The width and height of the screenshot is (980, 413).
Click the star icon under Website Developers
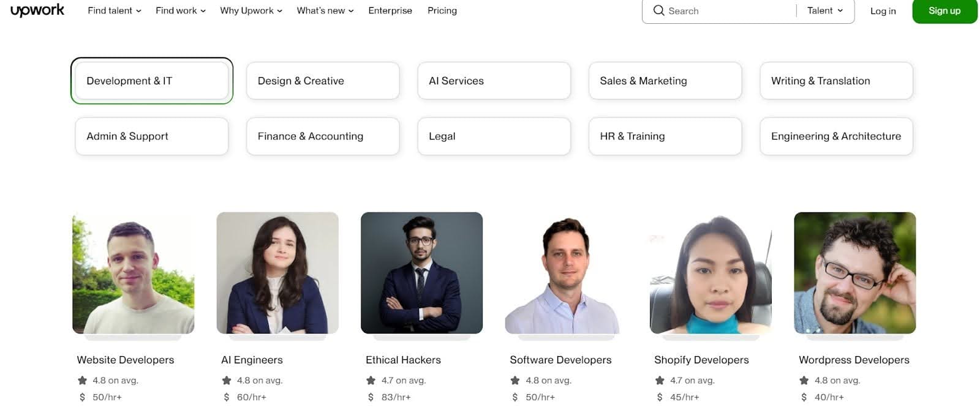81,380
